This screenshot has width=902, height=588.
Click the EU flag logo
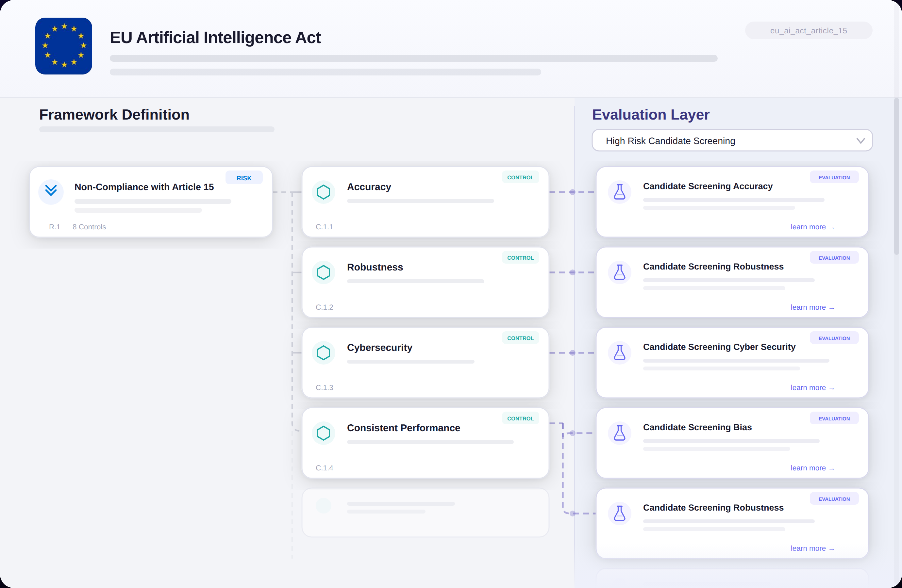pyautogui.click(x=64, y=46)
